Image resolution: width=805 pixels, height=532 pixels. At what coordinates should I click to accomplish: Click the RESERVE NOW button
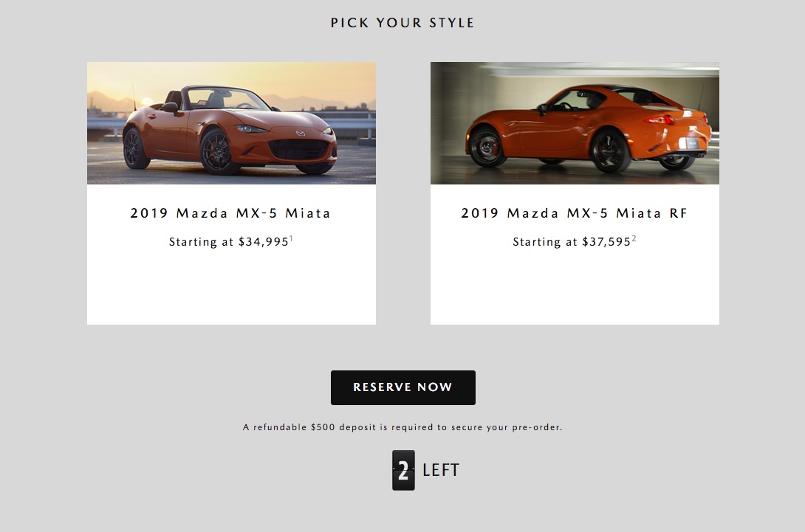[x=403, y=387]
